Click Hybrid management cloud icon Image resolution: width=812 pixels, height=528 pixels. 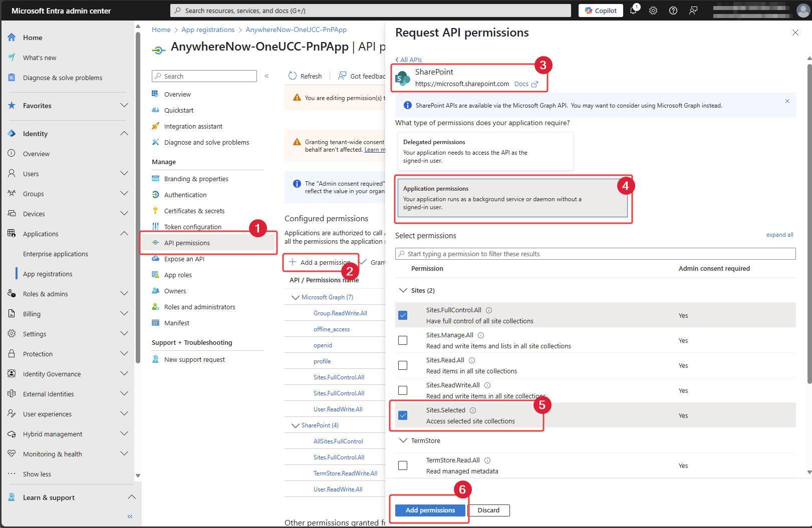click(12, 434)
